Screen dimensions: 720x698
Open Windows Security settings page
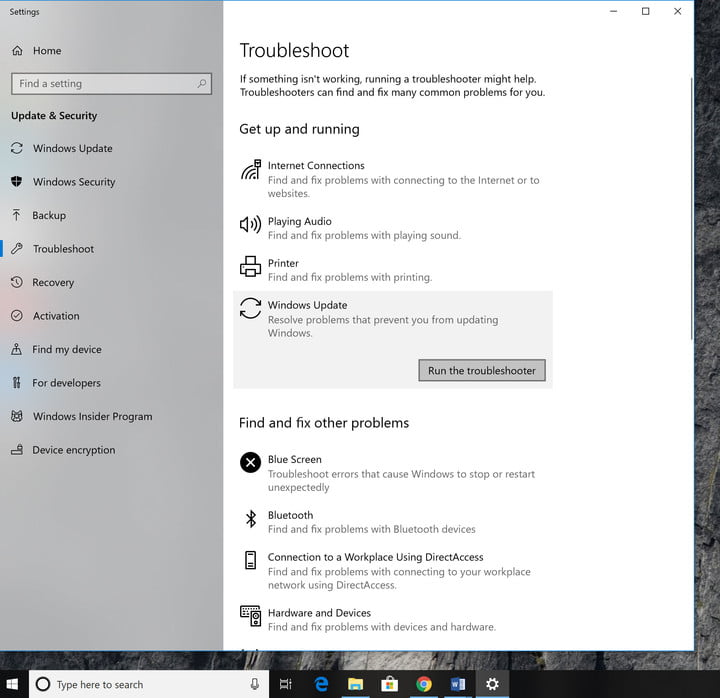tap(74, 182)
